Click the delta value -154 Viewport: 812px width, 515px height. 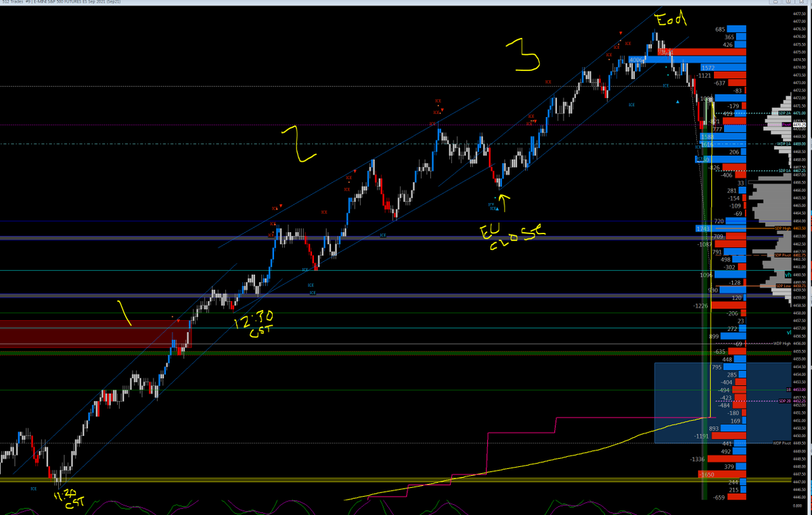point(735,198)
